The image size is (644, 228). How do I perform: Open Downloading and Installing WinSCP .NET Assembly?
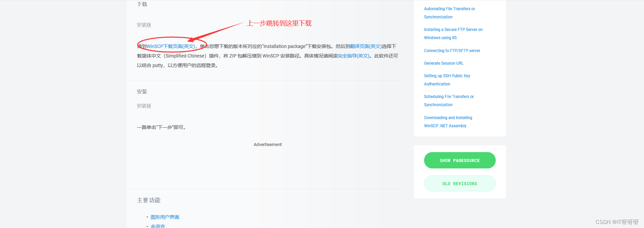(448, 122)
